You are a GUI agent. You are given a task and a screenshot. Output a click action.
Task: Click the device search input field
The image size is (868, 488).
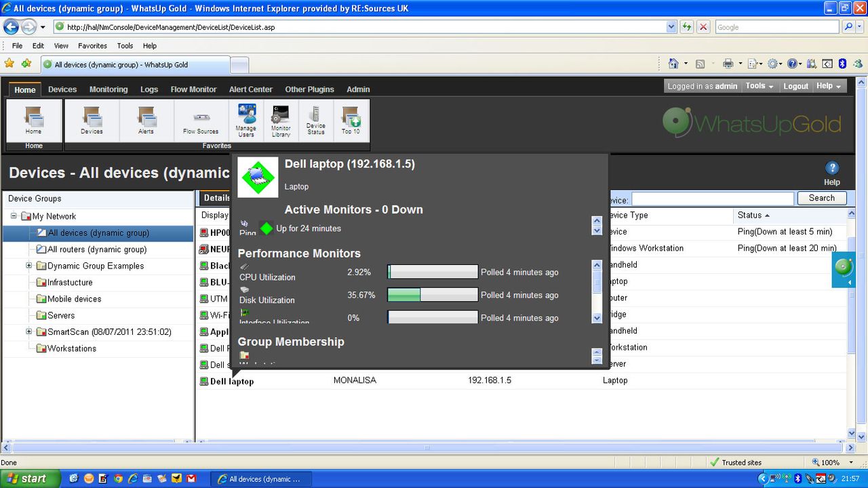[712, 199]
